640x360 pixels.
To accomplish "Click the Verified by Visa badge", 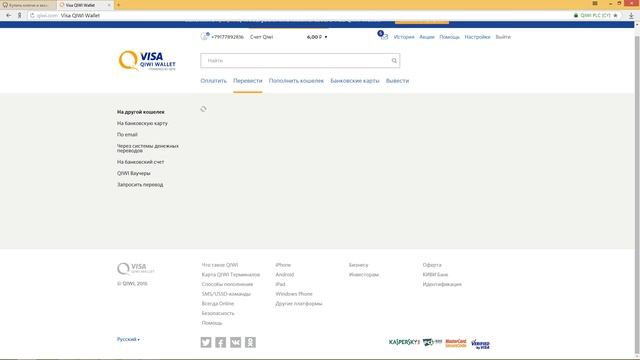I will point(480,344).
